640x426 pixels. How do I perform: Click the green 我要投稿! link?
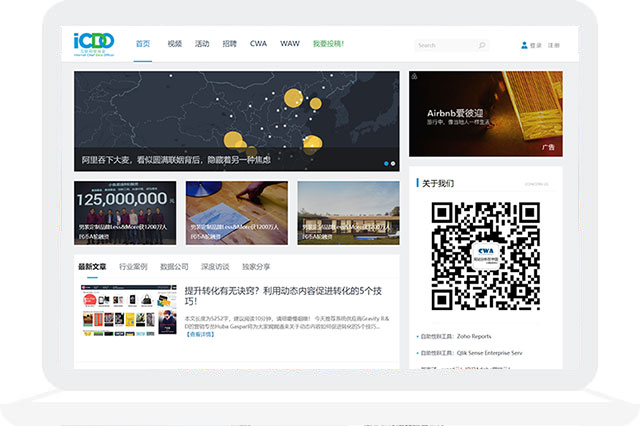(329, 44)
